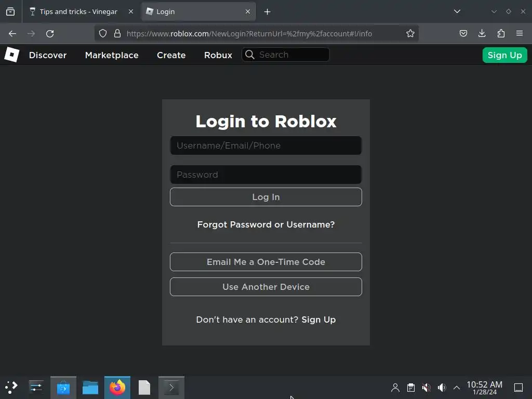Expand hidden system tray icons
Viewport: 532px width, 399px height.
click(457, 388)
